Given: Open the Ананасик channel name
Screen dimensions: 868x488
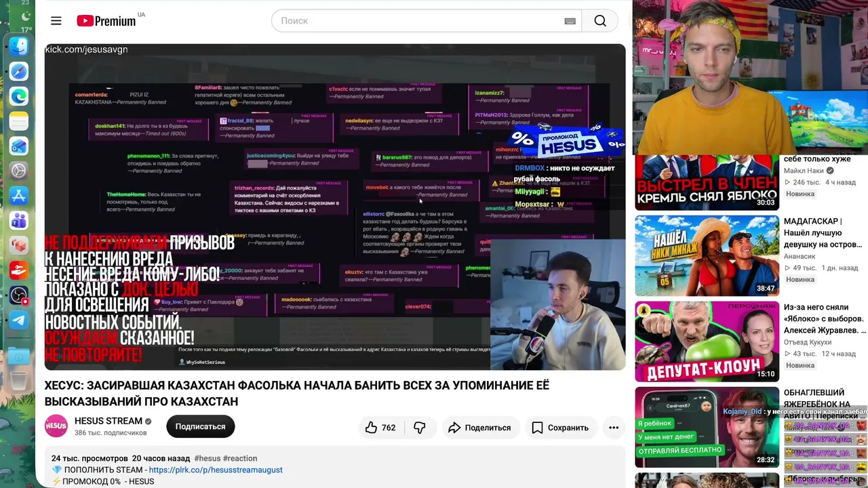Looking at the screenshot, I should pos(800,256).
